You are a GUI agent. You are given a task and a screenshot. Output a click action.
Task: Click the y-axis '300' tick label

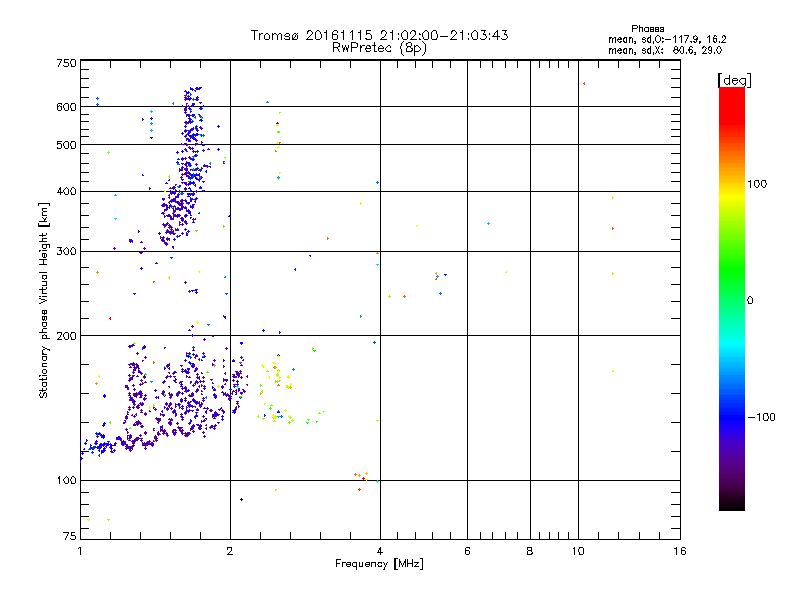[x=66, y=251]
